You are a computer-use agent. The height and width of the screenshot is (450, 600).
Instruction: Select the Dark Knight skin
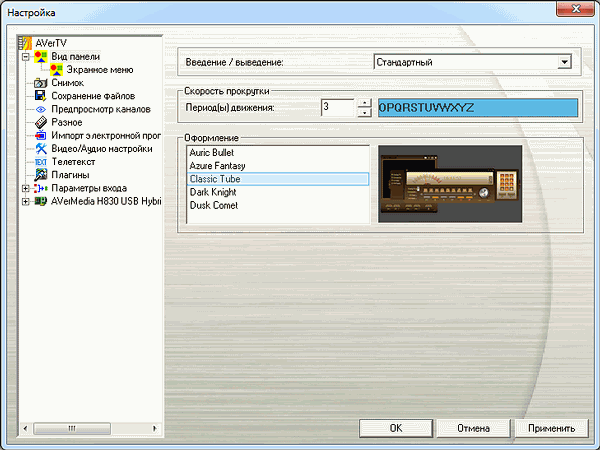tap(279, 192)
